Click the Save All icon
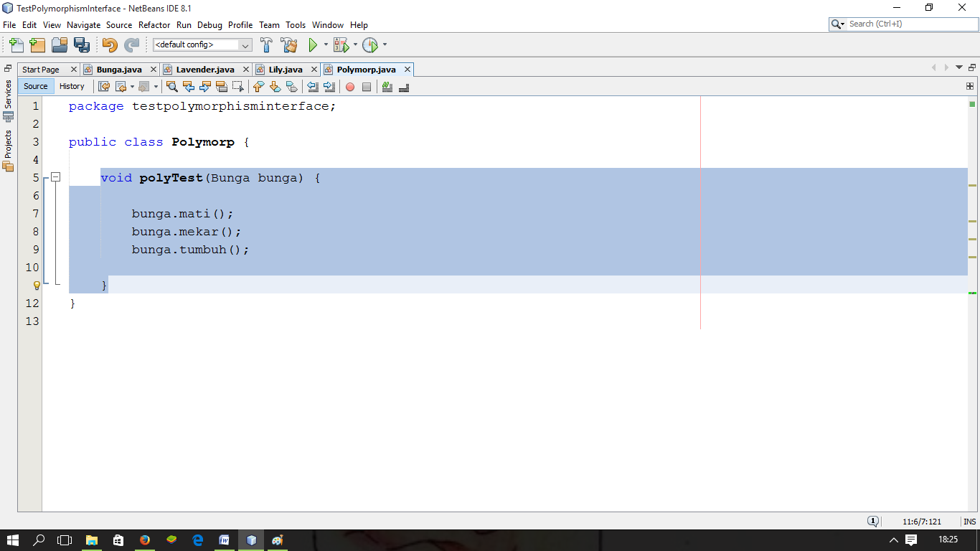Image resolution: width=980 pixels, height=551 pixels. (x=83, y=44)
